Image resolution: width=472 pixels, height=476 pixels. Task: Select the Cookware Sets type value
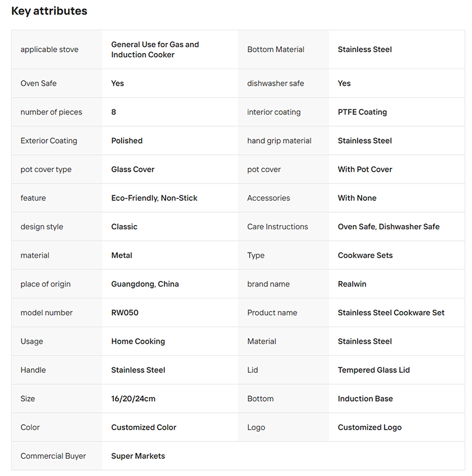pos(365,256)
